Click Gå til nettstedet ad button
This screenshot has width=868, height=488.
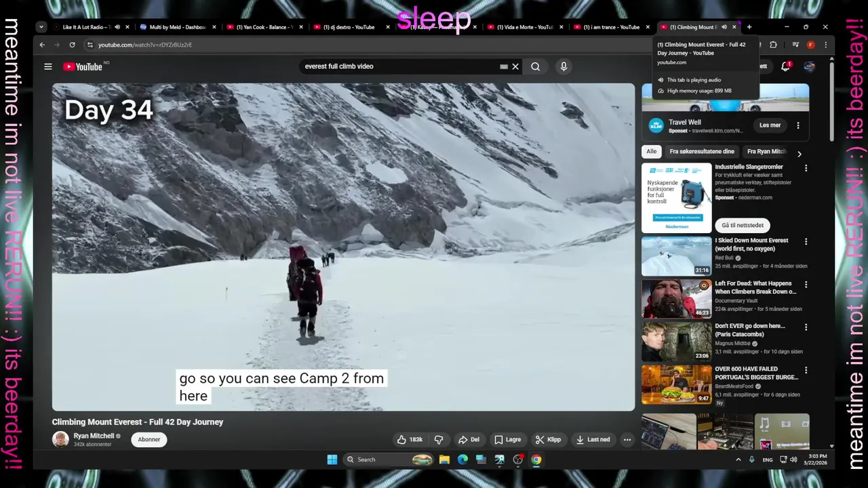[x=743, y=225]
